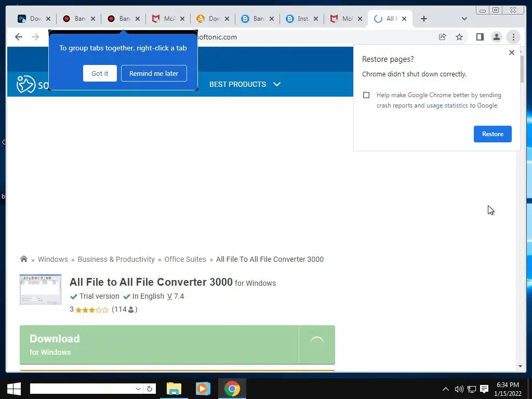Open a new tab with plus button
Image resolution: width=532 pixels, height=399 pixels.
click(x=424, y=19)
